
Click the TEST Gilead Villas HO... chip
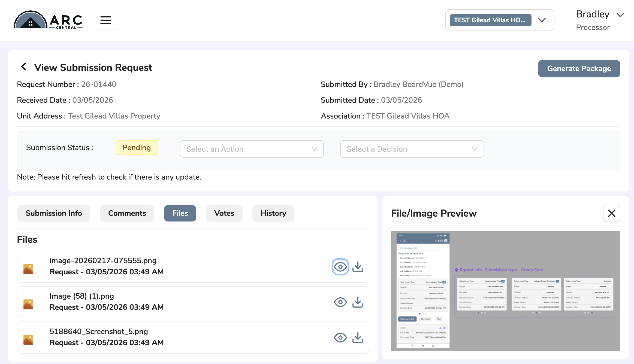tap(490, 20)
